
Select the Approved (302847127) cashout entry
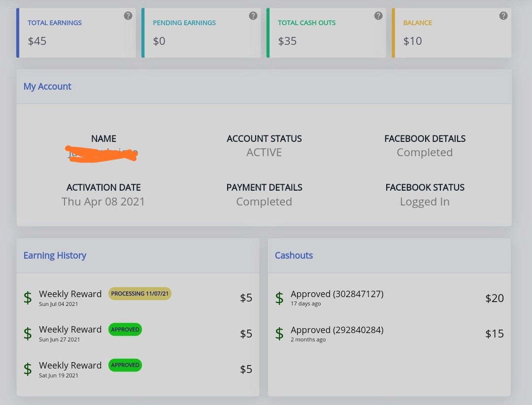pyautogui.click(x=389, y=298)
